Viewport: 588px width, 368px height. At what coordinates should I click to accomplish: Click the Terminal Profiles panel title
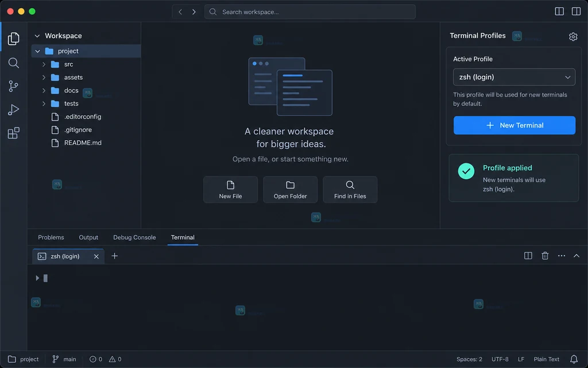(477, 36)
